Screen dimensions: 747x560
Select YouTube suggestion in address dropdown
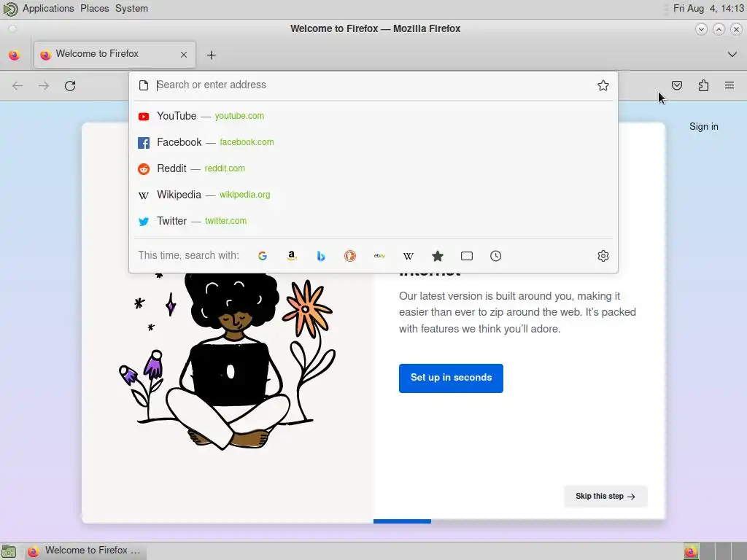[x=373, y=116]
